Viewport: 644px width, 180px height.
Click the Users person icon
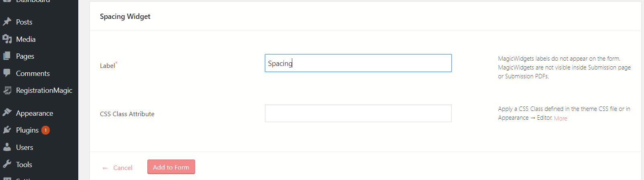coord(7,147)
